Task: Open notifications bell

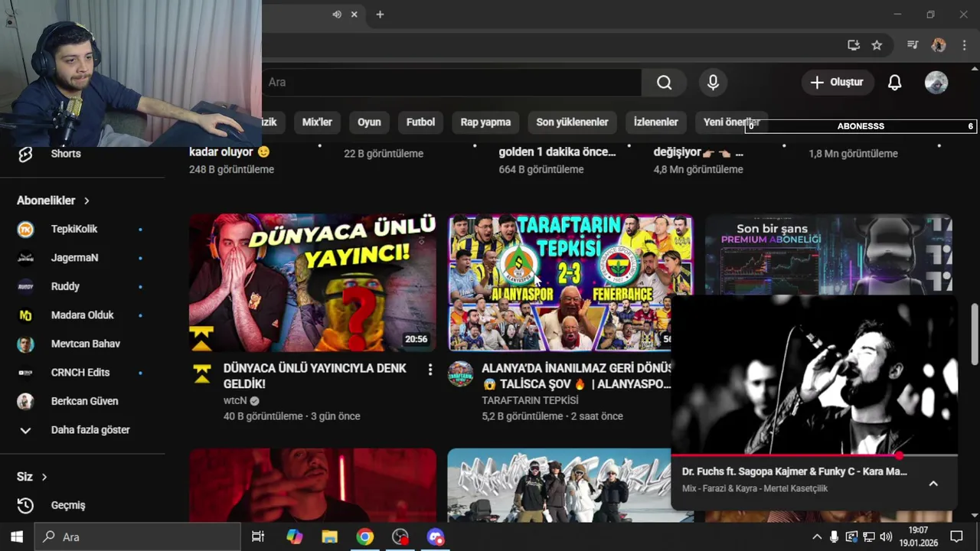Action: pyautogui.click(x=894, y=83)
